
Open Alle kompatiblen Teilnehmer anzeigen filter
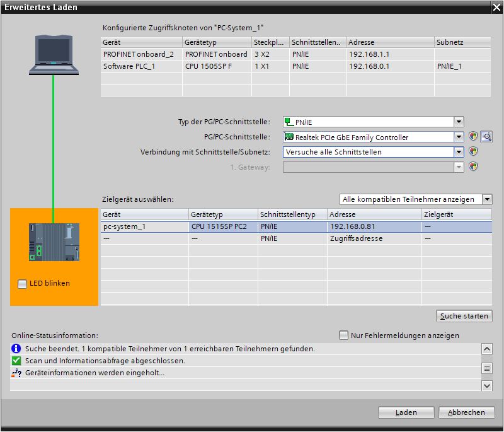[x=487, y=199]
